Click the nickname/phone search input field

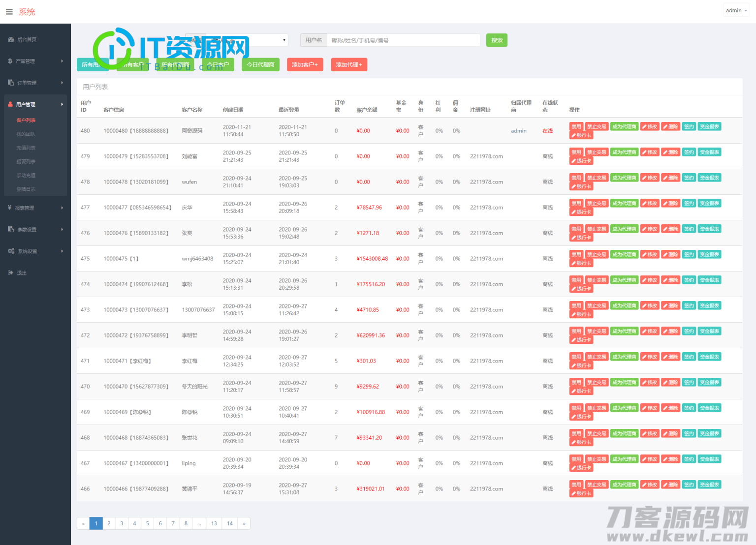(404, 40)
